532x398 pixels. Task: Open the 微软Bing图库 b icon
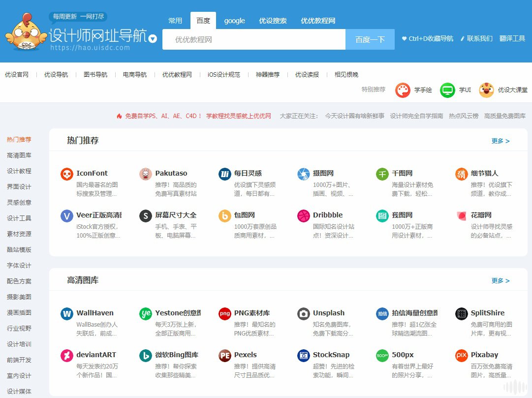(x=146, y=356)
